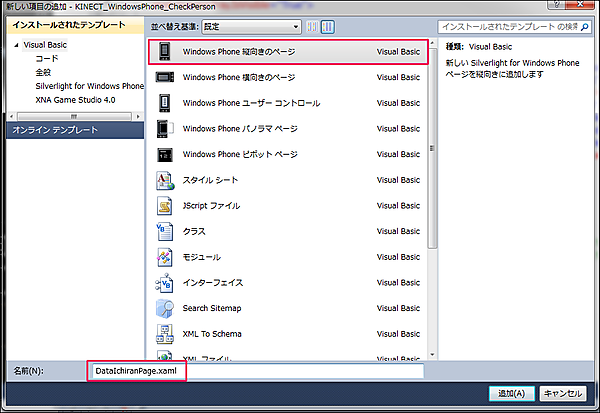Screen dimensions: 600x413
Task: Open the インストールされたテンプレート section
Action: coord(75,25)
